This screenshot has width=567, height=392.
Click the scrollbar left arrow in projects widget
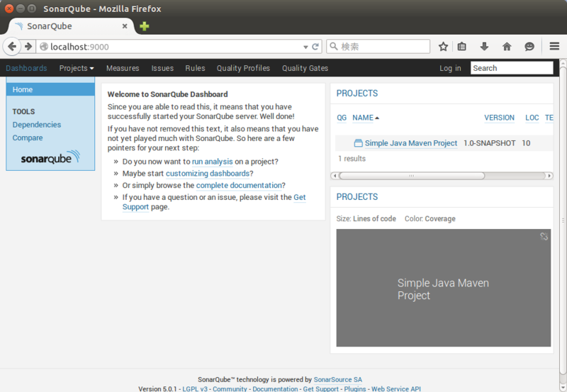[335, 176]
